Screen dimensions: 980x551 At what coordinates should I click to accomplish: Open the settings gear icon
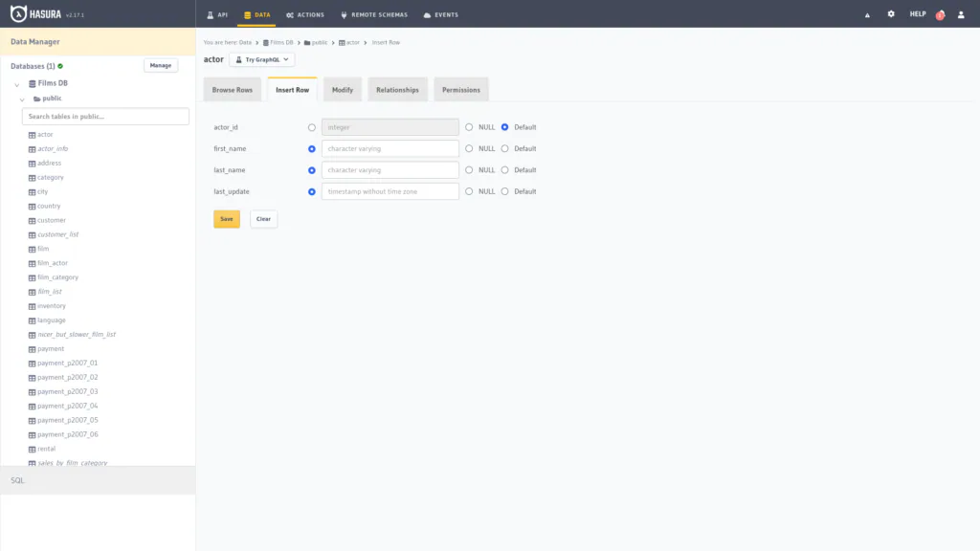click(891, 13)
